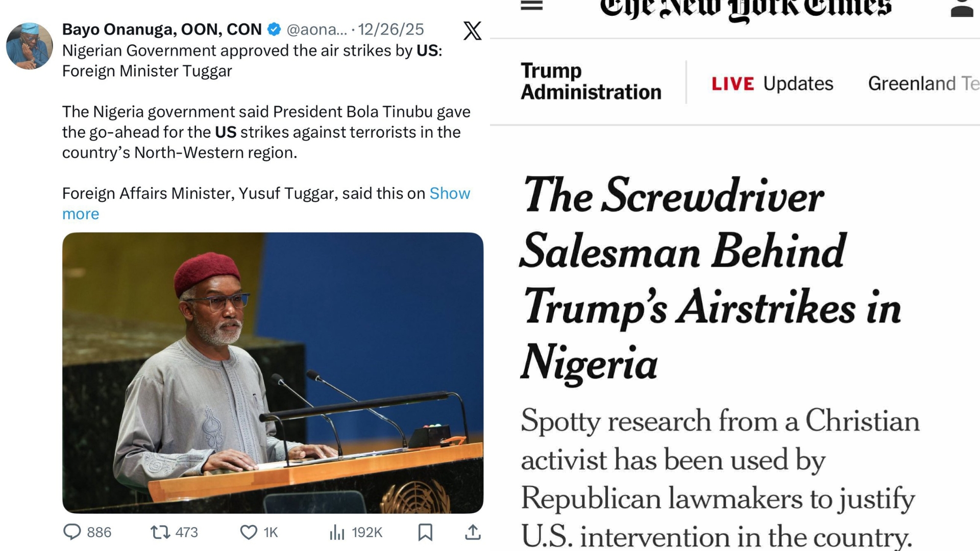This screenshot has height=551, width=980.
Task: Click the X logo icon on the tweet
Action: click(x=472, y=31)
